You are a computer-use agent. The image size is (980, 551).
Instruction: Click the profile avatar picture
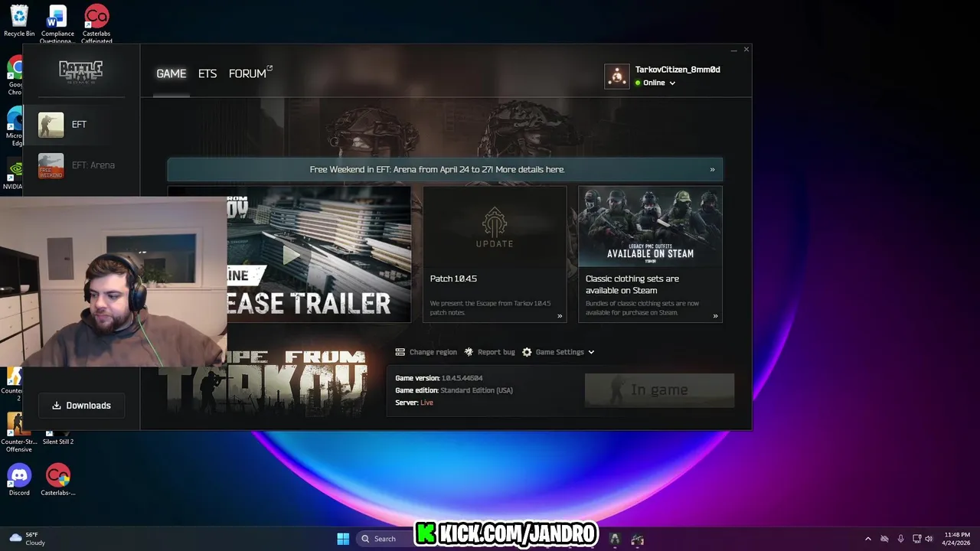tap(616, 76)
